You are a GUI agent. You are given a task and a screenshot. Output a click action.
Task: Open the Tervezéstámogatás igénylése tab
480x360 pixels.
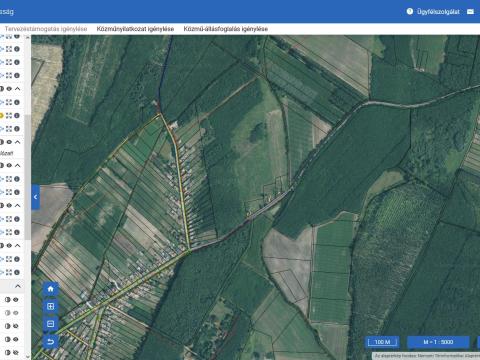coord(46,29)
